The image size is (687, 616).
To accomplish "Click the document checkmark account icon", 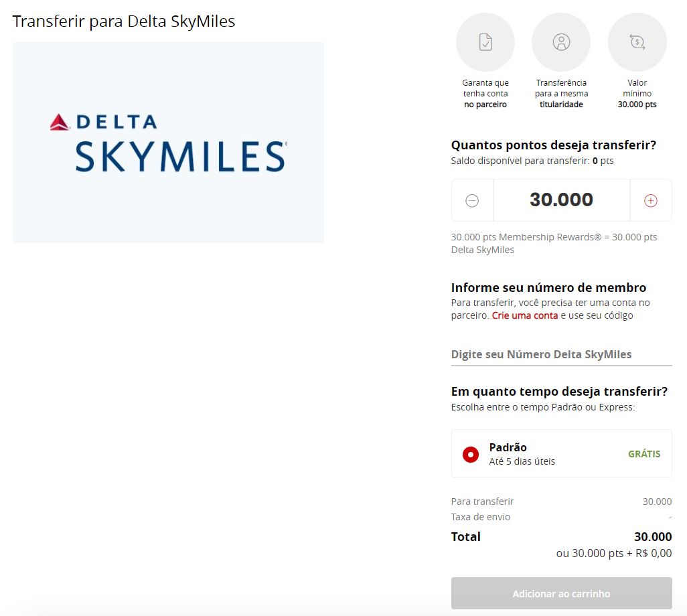I will pos(485,42).
